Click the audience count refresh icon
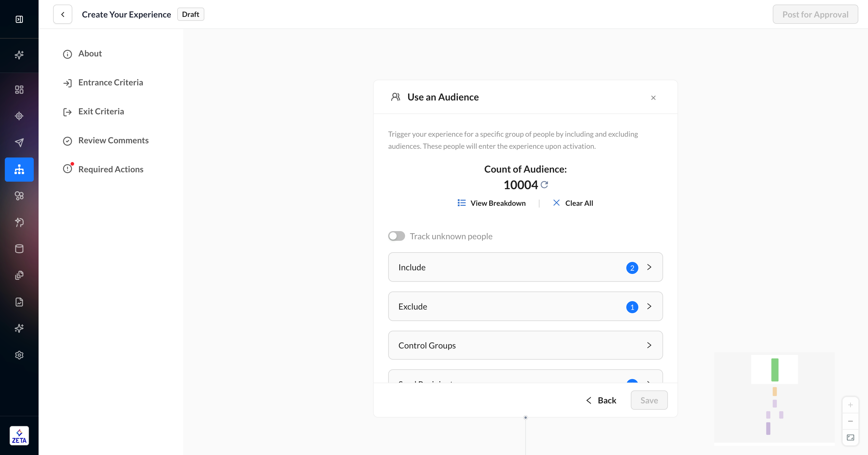This screenshot has width=868, height=455. (x=544, y=184)
